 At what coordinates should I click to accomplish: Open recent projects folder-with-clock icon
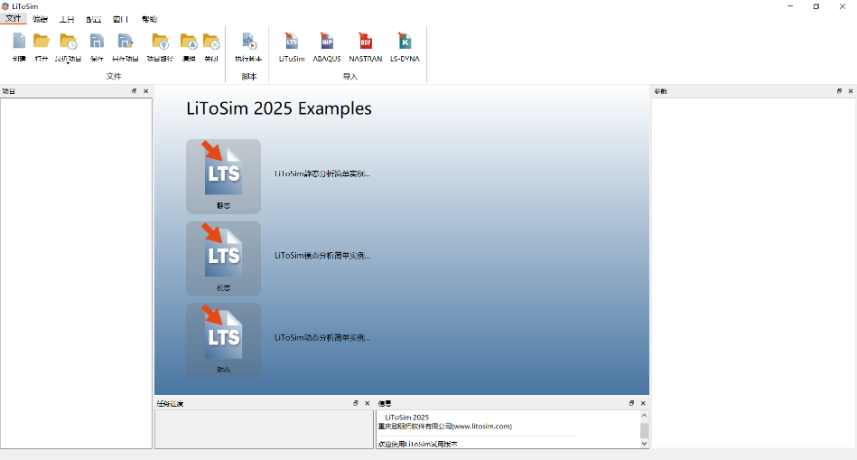pyautogui.click(x=68, y=42)
